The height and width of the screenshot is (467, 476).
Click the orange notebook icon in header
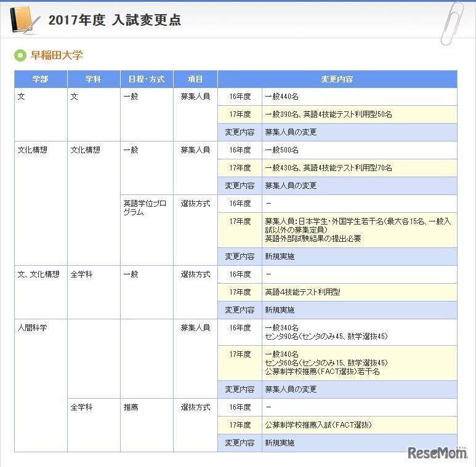(x=24, y=20)
